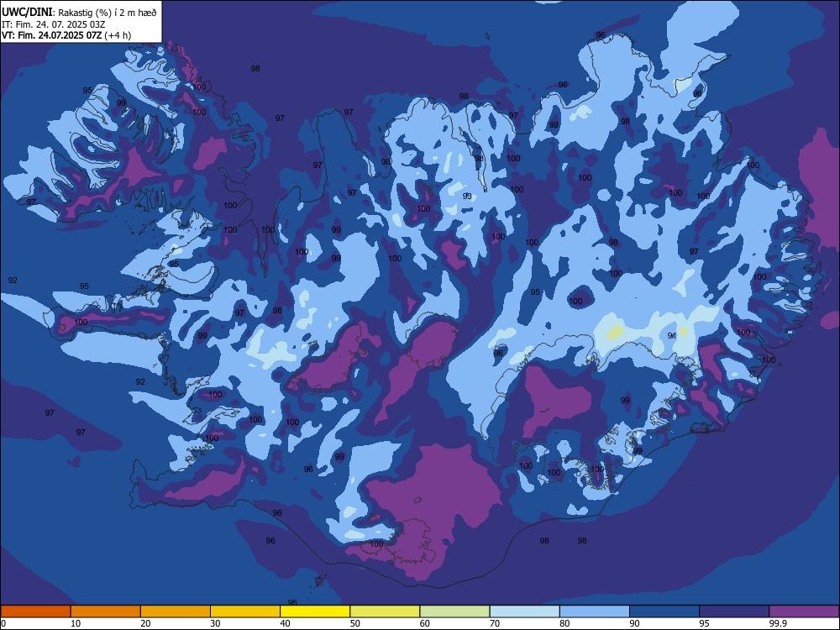The height and width of the screenshot is (630, 840).
Task: Click the '0' label on the legend scale
Action: (x=3, y=623)
